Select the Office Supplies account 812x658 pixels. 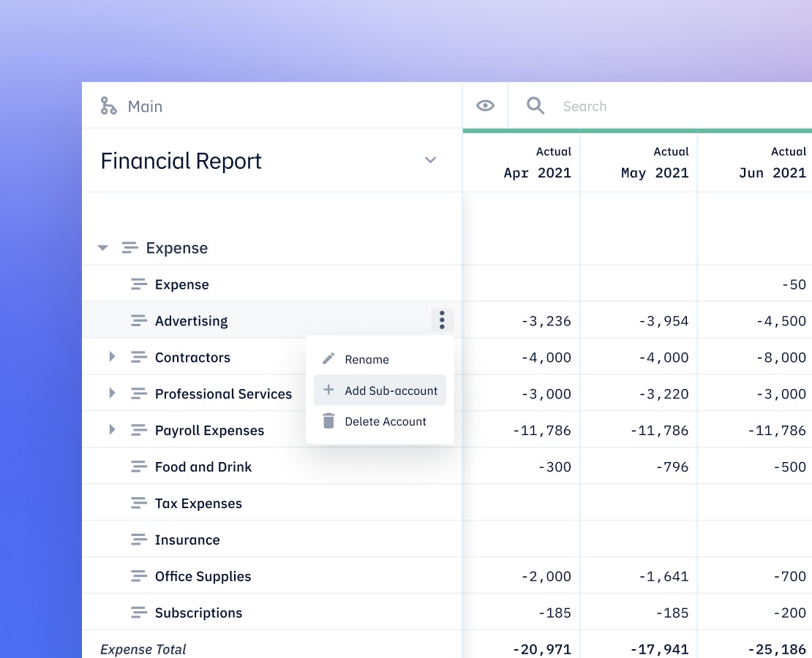(x=203, y=576)
